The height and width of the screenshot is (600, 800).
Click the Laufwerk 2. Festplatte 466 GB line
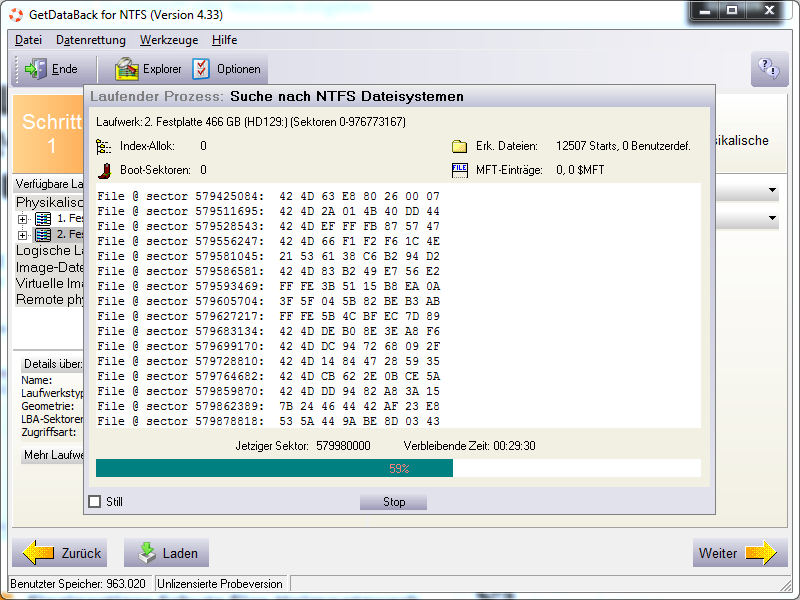point(251,122)
